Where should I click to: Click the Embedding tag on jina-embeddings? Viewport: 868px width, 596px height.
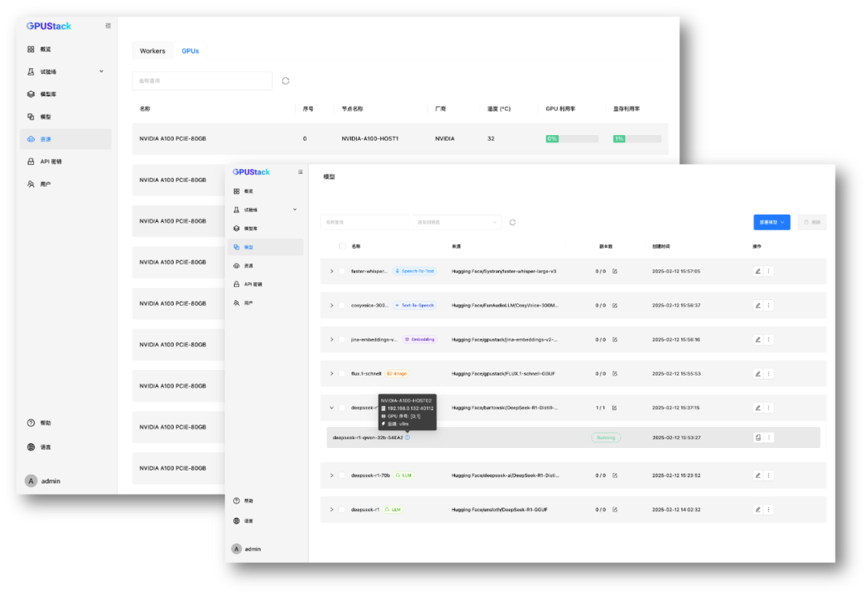pyautogui.click(x=420, y=339)
